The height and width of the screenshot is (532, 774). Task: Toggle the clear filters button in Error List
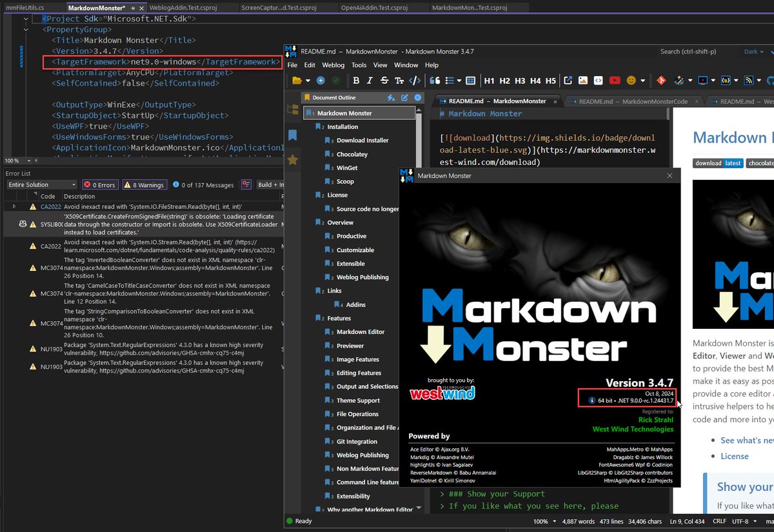246,184
